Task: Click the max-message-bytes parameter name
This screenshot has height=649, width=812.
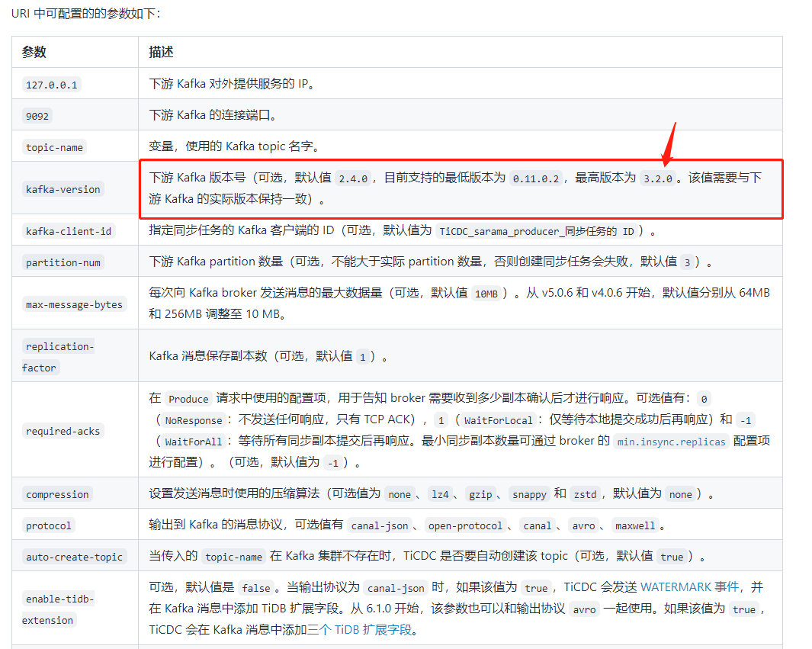Action: tap(74, 304)
